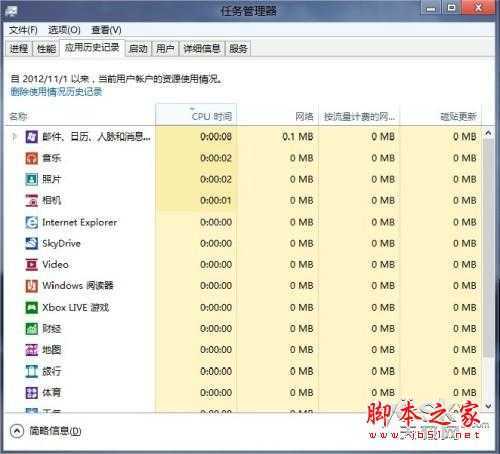Select the 财经 row name
Viewport: 500px width, 454px height.
51,329
